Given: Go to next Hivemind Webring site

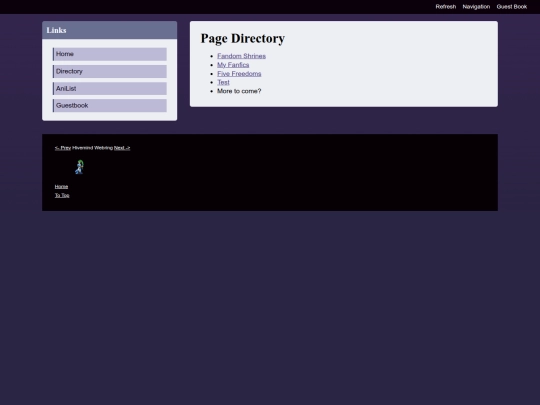Looking at the screenshot, I should 122,148.
